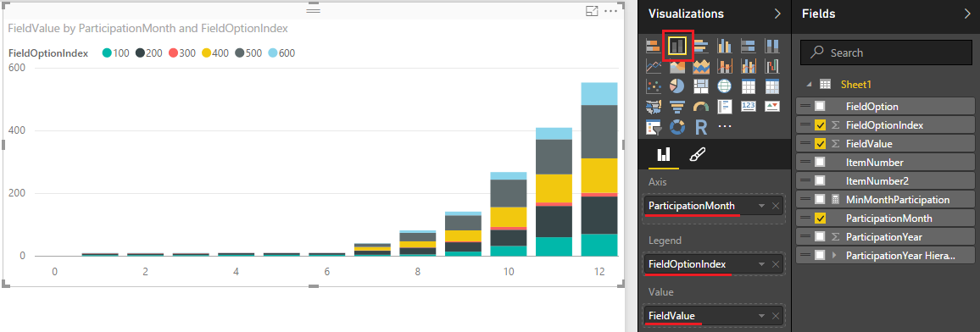
Task: Select the globe map visual
Action: pyautogui.click(x=724, y=86)
